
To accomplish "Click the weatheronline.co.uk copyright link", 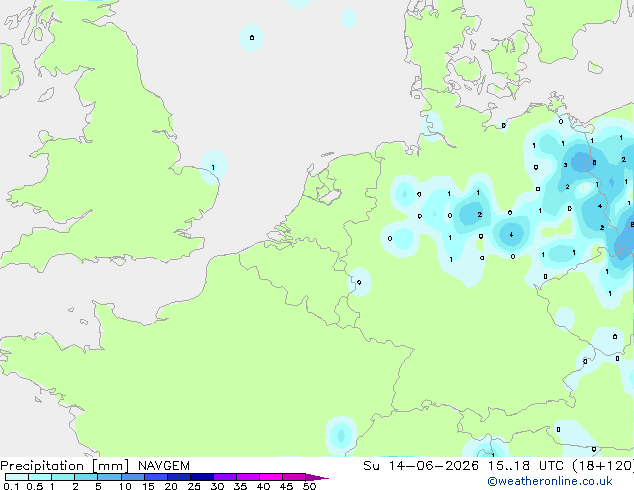I will [x=549, y=481].
